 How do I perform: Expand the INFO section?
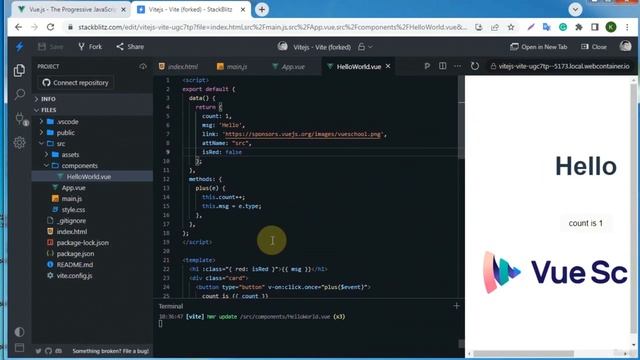point(92,99)
